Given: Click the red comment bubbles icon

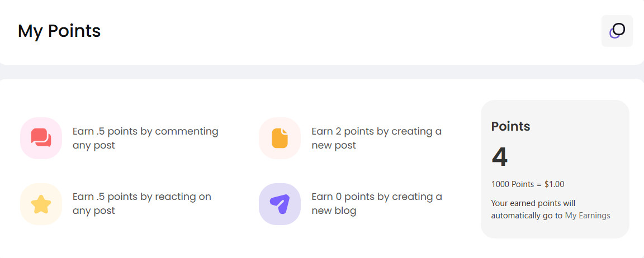Looking at the screenshot, I should (x=41, y=138).
